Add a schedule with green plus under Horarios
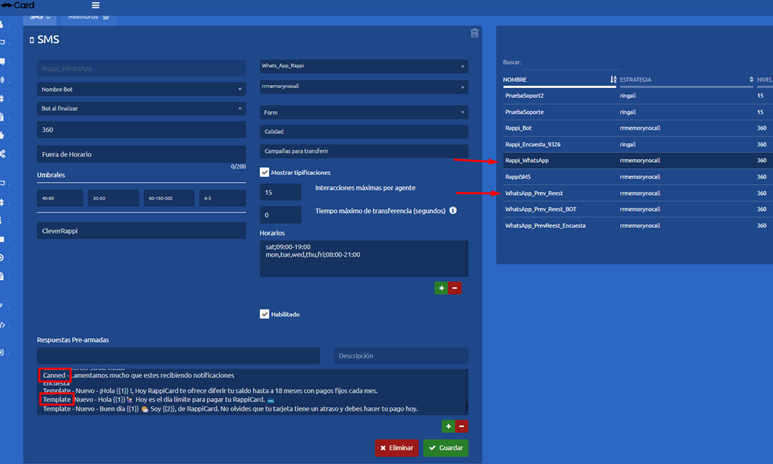This screenshot has width=773, height=464. tap(441, 288)
